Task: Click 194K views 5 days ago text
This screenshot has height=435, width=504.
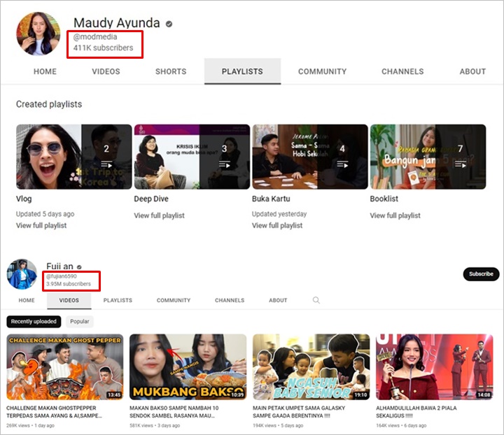Action: pyautogui.click(x=278, y=426)
